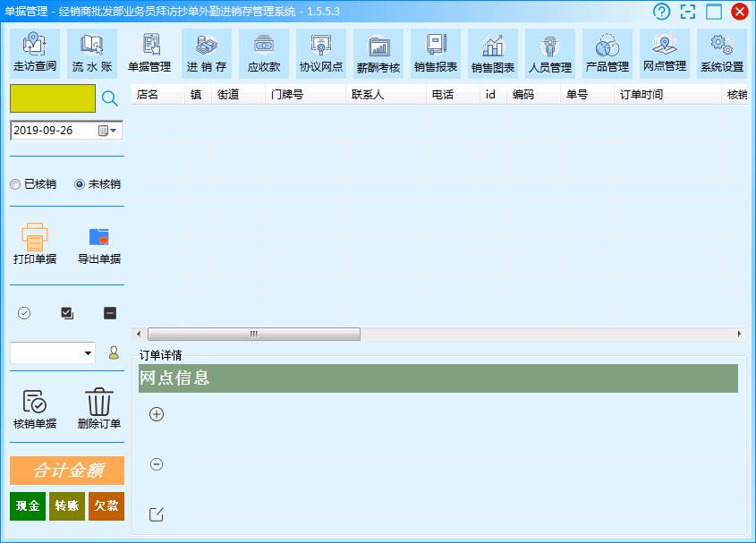
Task: Click the dark minus deselect icon
Action: coord(110,313)
